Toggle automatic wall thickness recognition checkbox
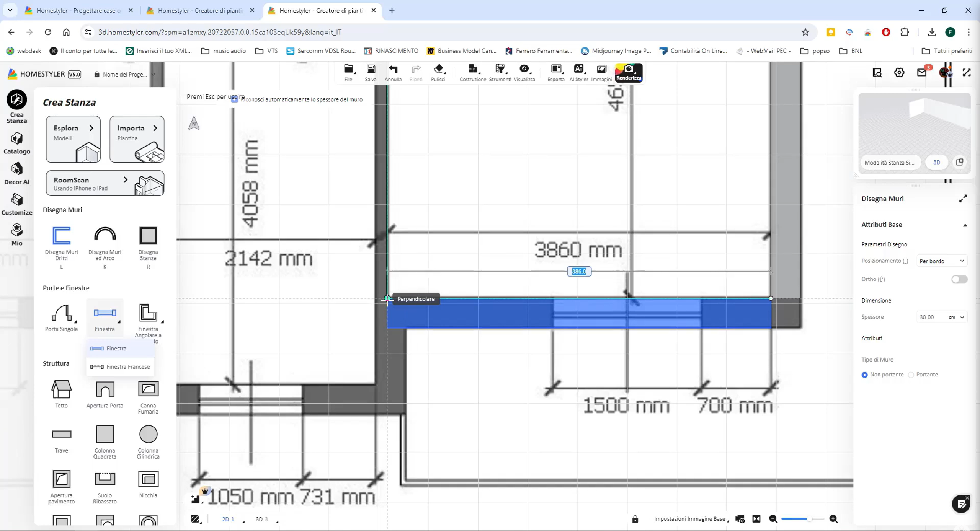Image resolution: width=980 pixels, height=531 pixels. pos(235,99)
